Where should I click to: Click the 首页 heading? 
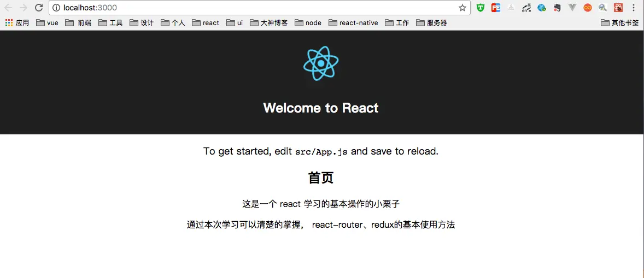tap(321, 178)
